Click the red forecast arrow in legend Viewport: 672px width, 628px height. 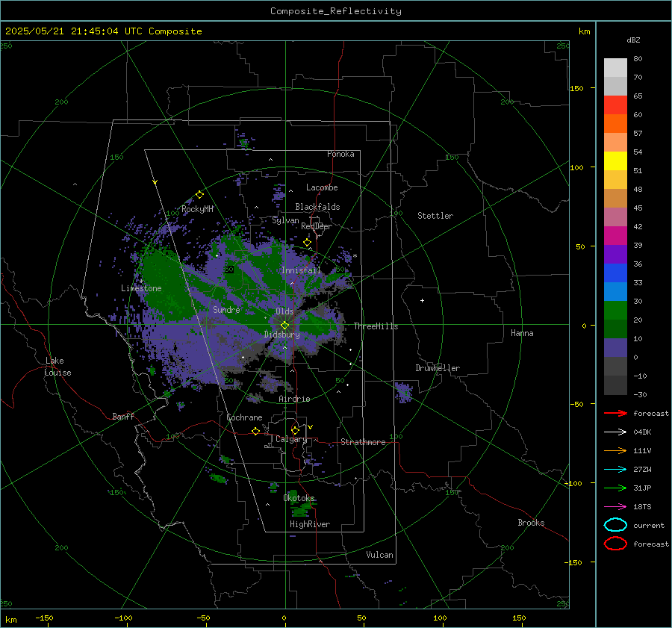615,413
